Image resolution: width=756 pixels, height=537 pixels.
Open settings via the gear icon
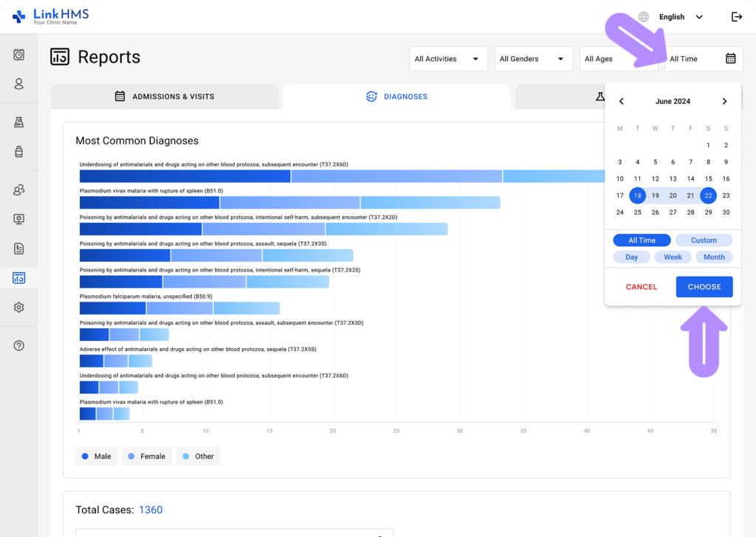(18, 307)
